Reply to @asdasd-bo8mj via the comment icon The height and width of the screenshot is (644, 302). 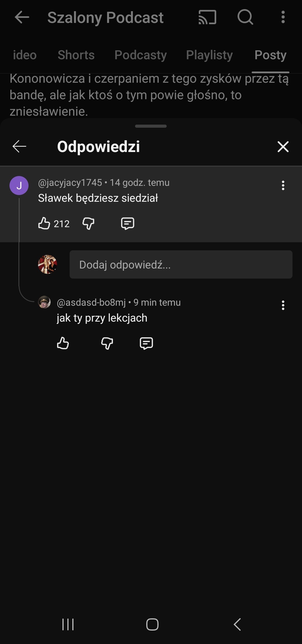coord(146,343)
